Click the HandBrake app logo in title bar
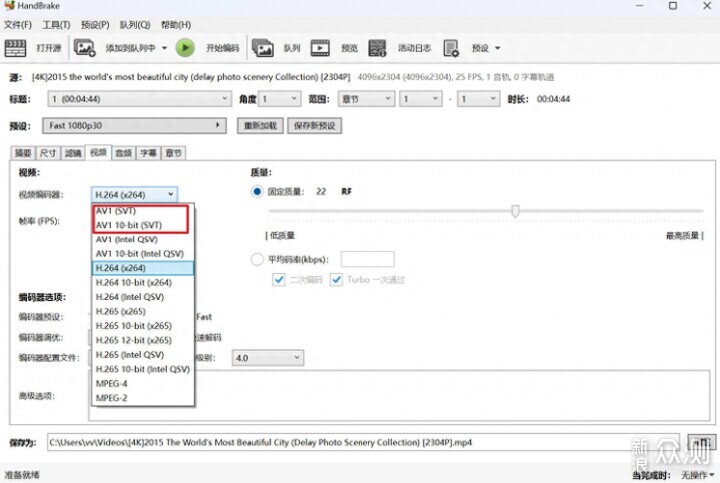This screenshot has height=483, width=720. [x=9, y=6]
